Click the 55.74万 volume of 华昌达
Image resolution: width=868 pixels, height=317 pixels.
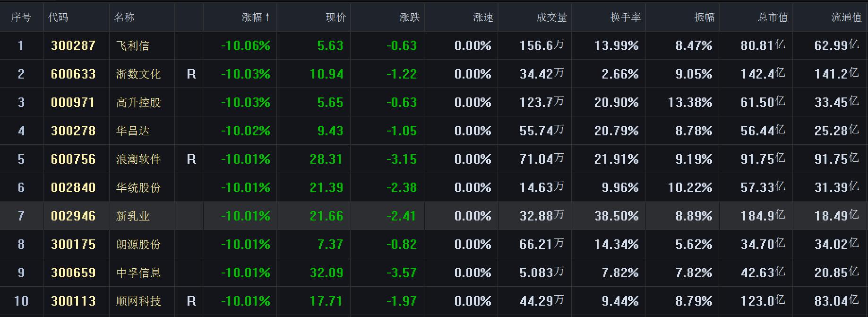point(541,131)
